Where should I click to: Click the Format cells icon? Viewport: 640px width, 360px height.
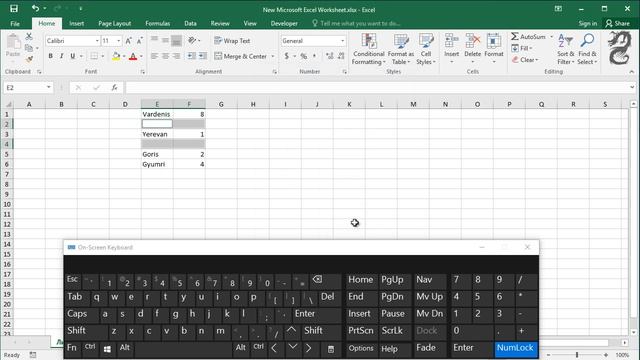[x=494, y=41]
